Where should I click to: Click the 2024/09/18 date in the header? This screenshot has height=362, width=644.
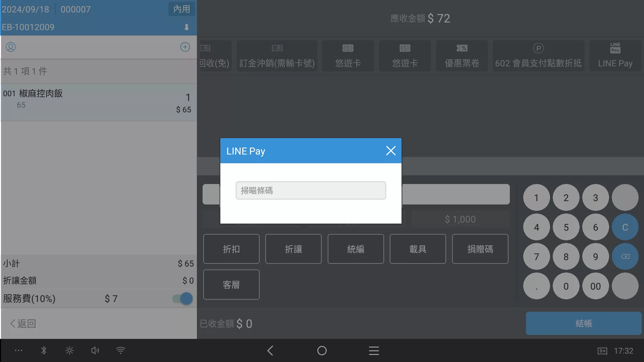click(x=25, y=9)
